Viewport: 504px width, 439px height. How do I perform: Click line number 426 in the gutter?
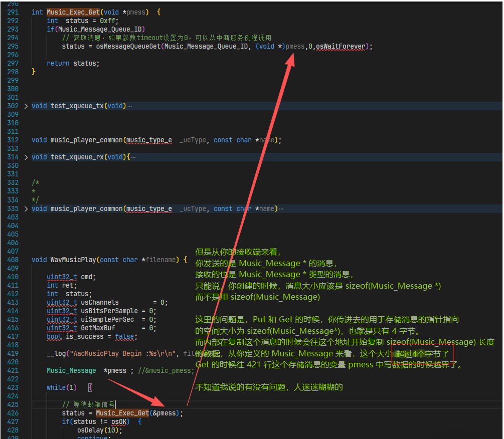point(13,413)
